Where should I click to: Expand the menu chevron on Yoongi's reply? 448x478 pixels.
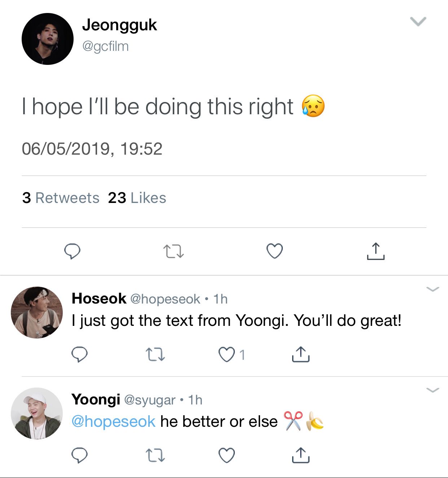(432, 390)
